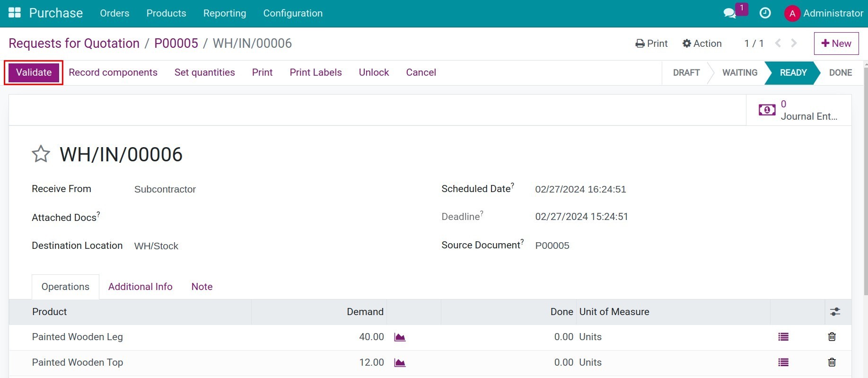
Task: Click the Print button in the status bar
Action: 262,72
